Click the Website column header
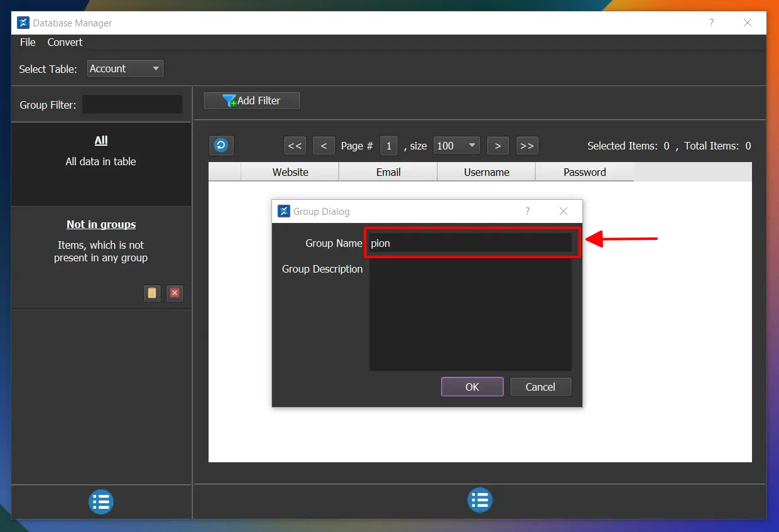779x532 pixels. tap(290, 172)
